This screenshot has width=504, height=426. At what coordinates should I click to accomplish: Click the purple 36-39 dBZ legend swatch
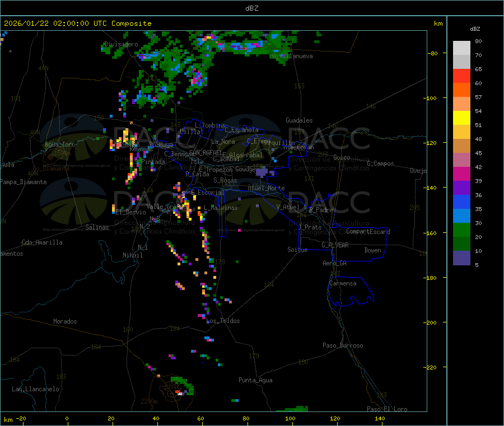(461, 188)
